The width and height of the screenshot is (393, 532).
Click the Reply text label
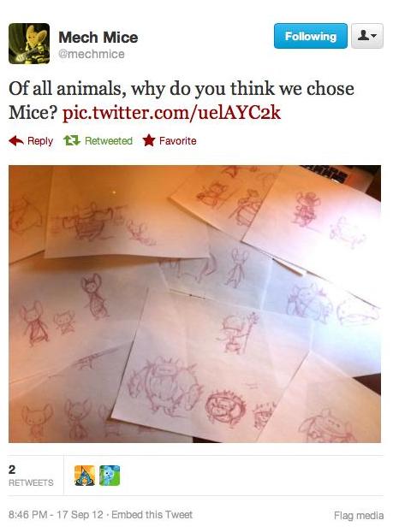point(40,141)
